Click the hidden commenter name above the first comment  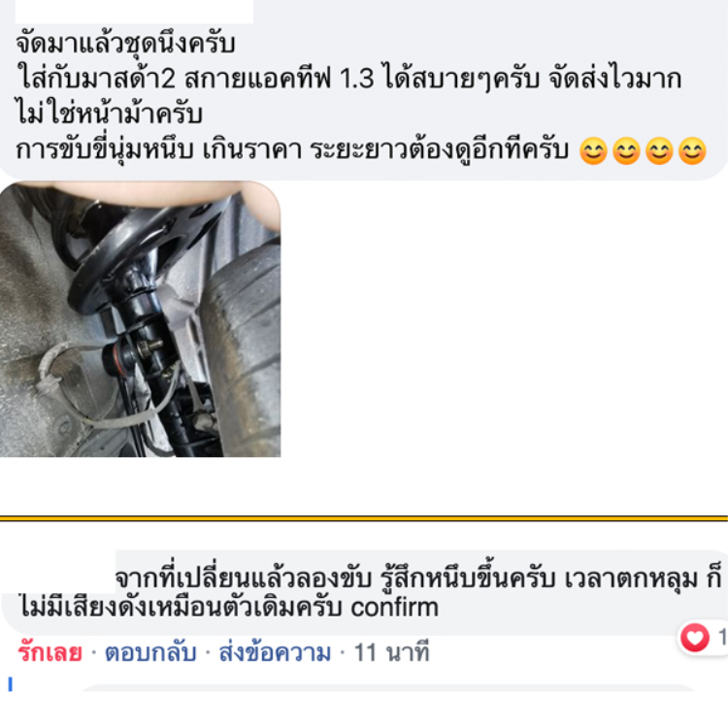tap(134, 11)
